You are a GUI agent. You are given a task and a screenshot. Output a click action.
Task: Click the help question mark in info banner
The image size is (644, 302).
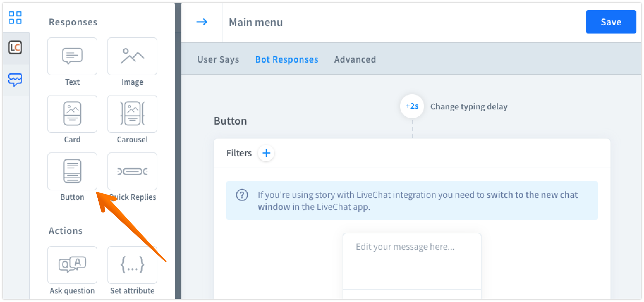point(242,195)
